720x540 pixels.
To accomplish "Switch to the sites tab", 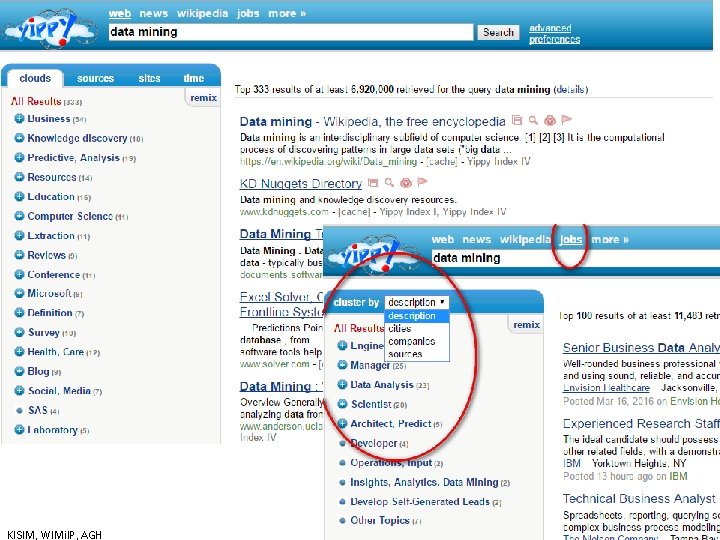I will pos(149,79).
